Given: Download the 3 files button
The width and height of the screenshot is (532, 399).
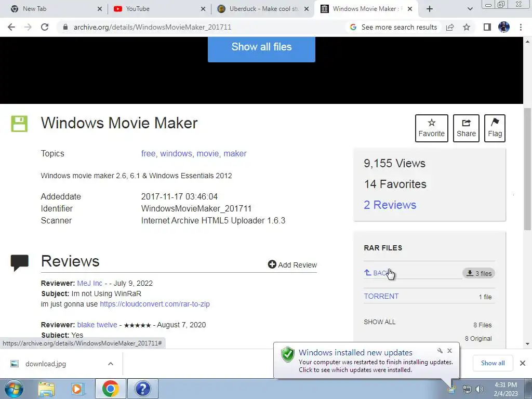Looking at the screenshot, I should (478, 273).
